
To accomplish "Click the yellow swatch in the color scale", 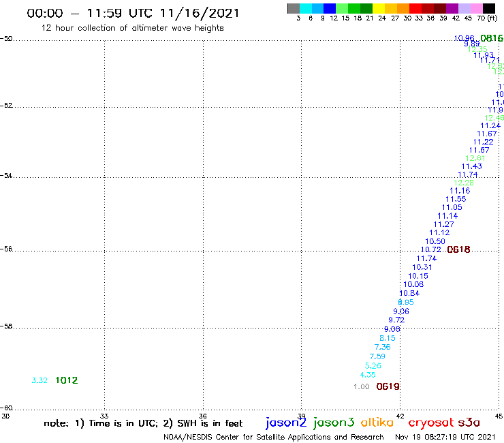I will (x=379, y=8).
